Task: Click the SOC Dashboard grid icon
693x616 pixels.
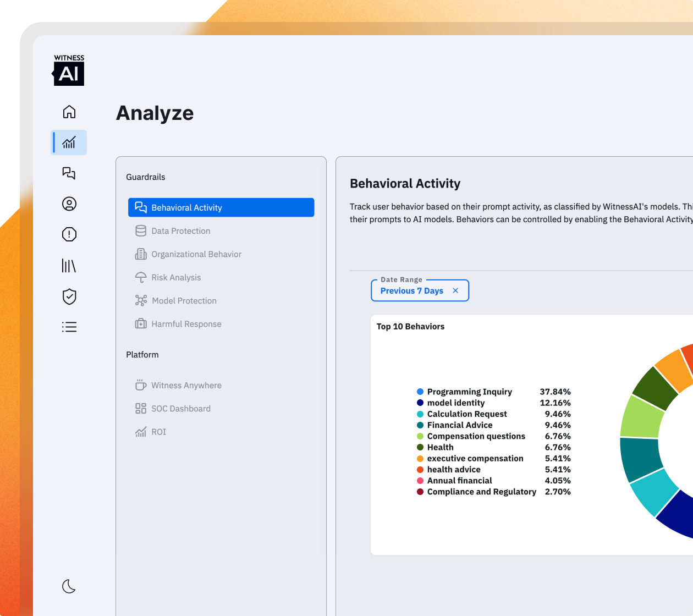Action: (141, 409)
